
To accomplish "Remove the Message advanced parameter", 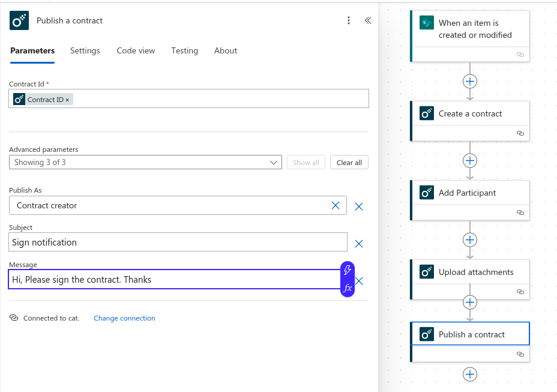I will (x=359, y=281).
